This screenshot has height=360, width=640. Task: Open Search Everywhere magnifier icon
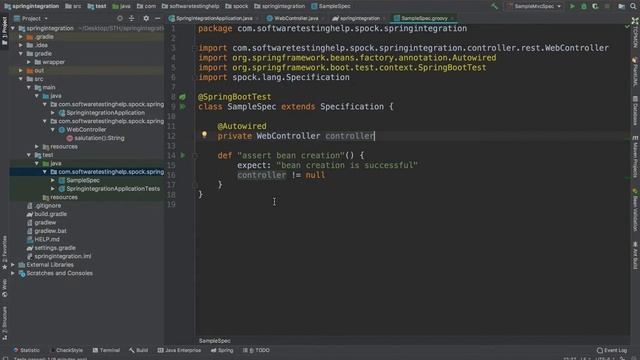click(633, 6)
